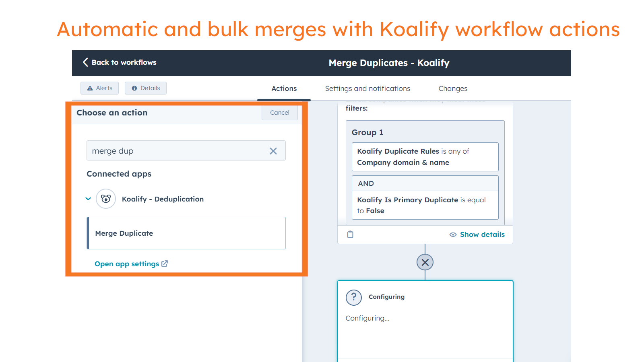Click the back chevron arrow icon
The width and height of the screenshot is (644, 362).
pos(85,62)
